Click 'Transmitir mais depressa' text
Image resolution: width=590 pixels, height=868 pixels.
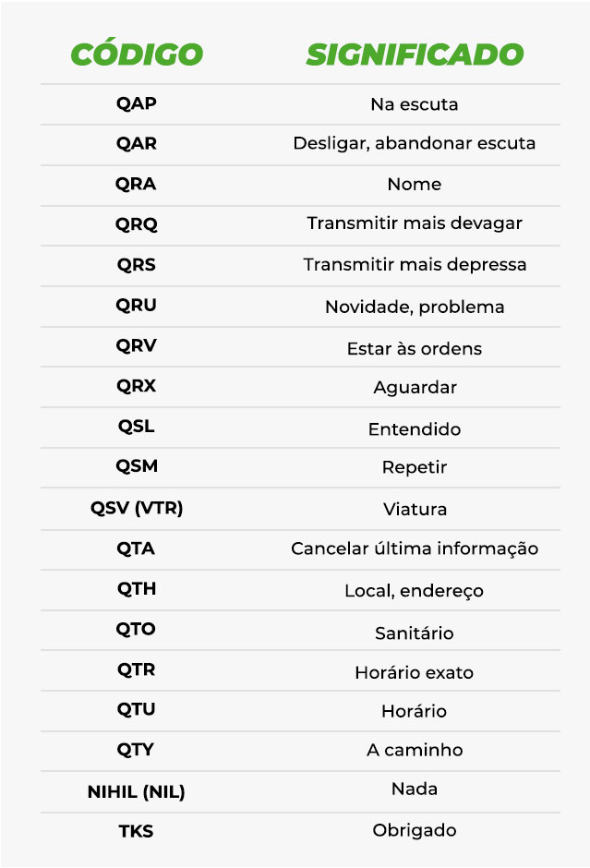pyautogui.click(x=415, y=265)
